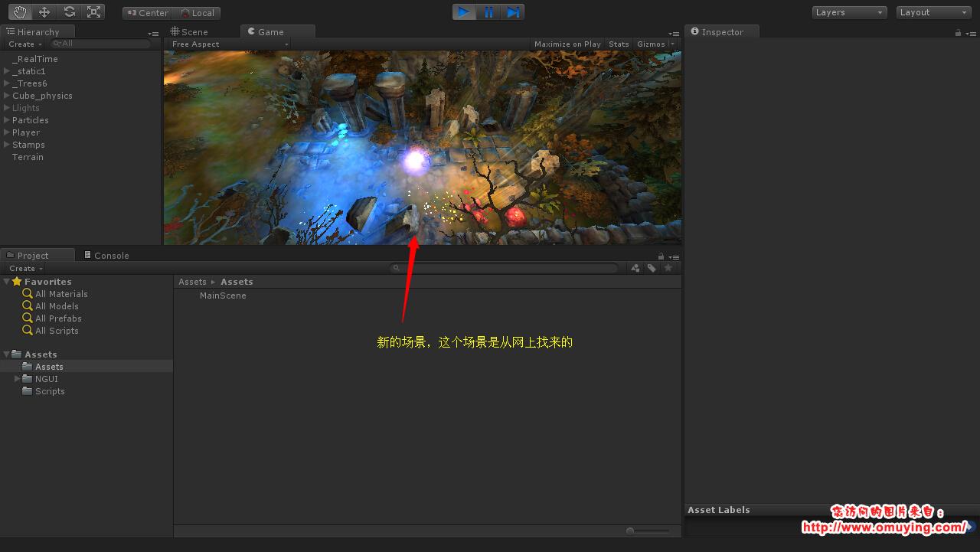The image size is (980, 552).
Task: Open the Hierarchy Create dropdown
Action: click(25, 44)
